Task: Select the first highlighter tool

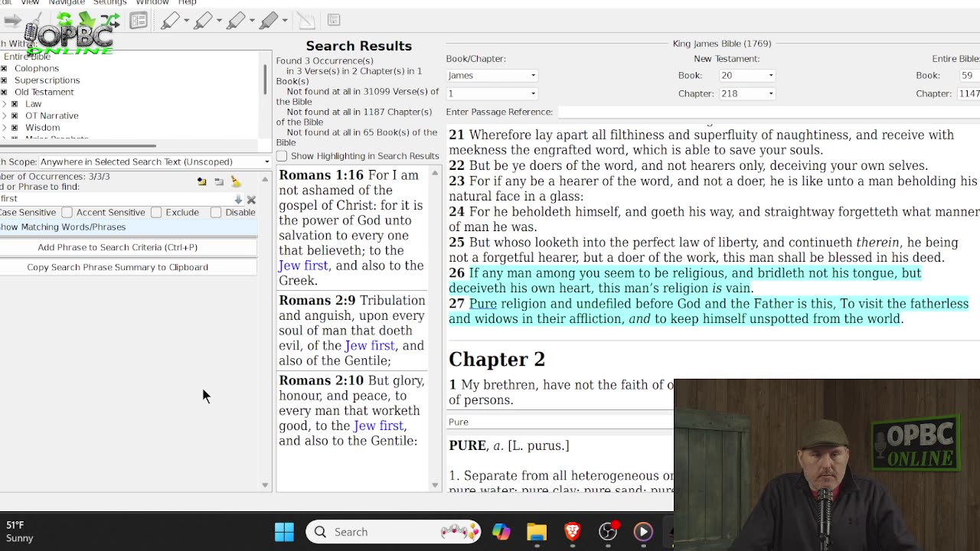Action: [170, 21]
